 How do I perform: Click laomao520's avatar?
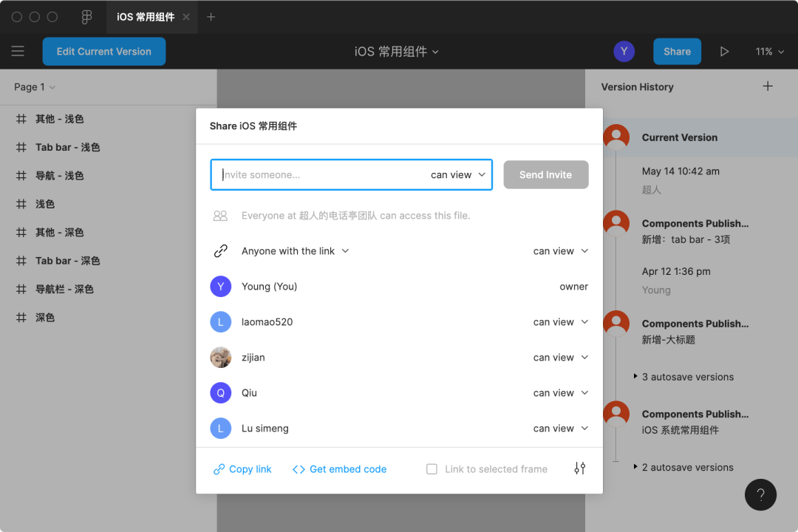pyautogui.click(x=220, y=321)
